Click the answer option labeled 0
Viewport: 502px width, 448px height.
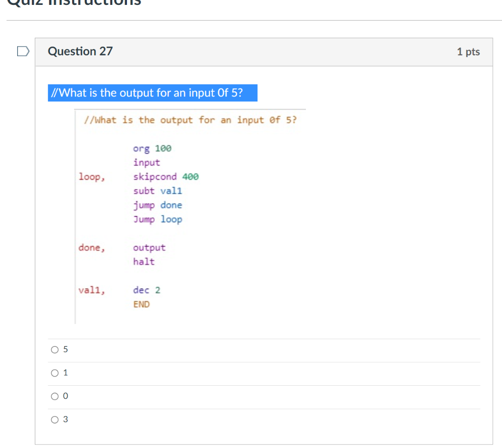pos(64,396)
